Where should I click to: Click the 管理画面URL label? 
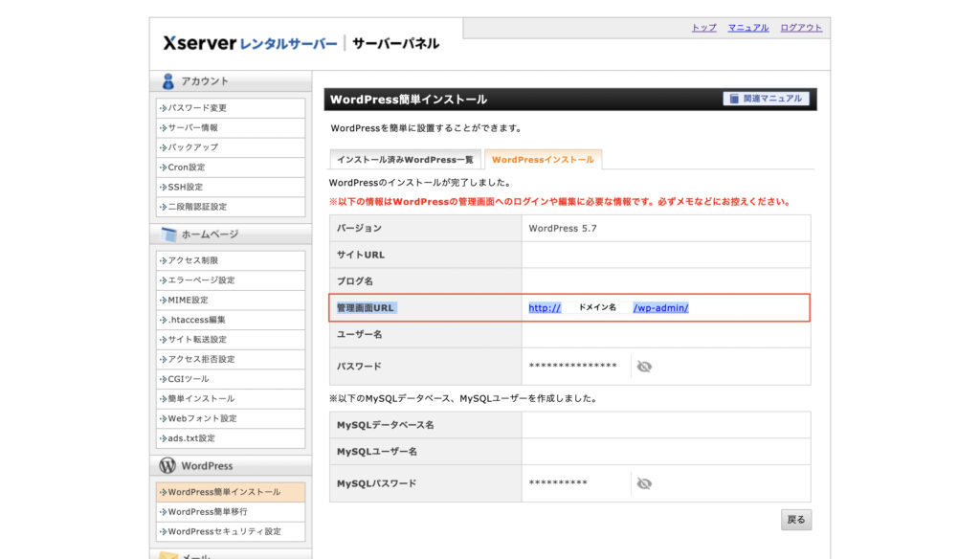pos(366,307)
